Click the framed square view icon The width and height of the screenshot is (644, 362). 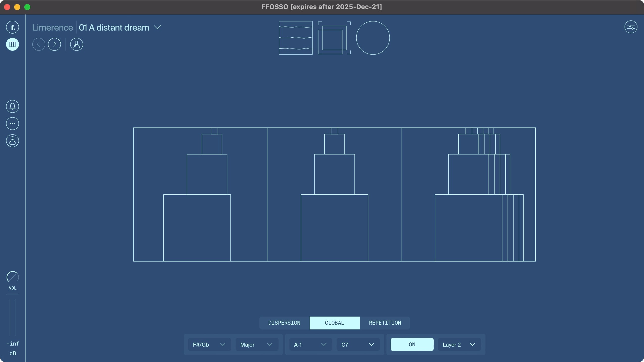click(334, 38)
